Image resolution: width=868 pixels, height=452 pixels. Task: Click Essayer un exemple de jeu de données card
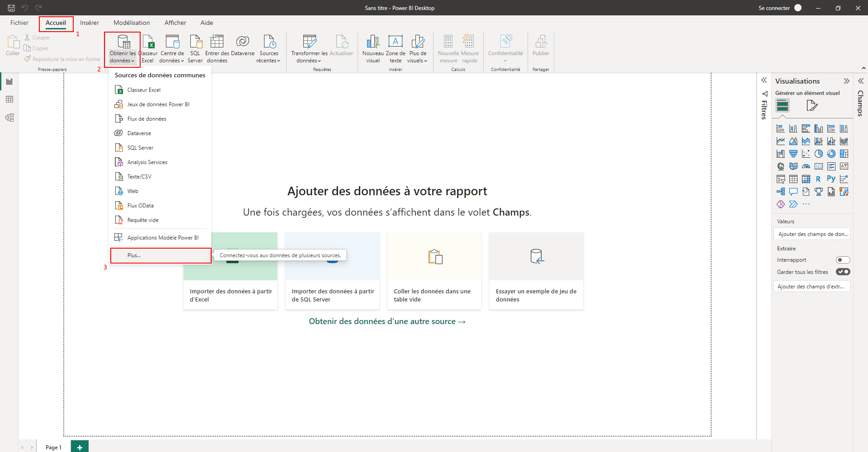pyautogui.click(x=536, y=271)
